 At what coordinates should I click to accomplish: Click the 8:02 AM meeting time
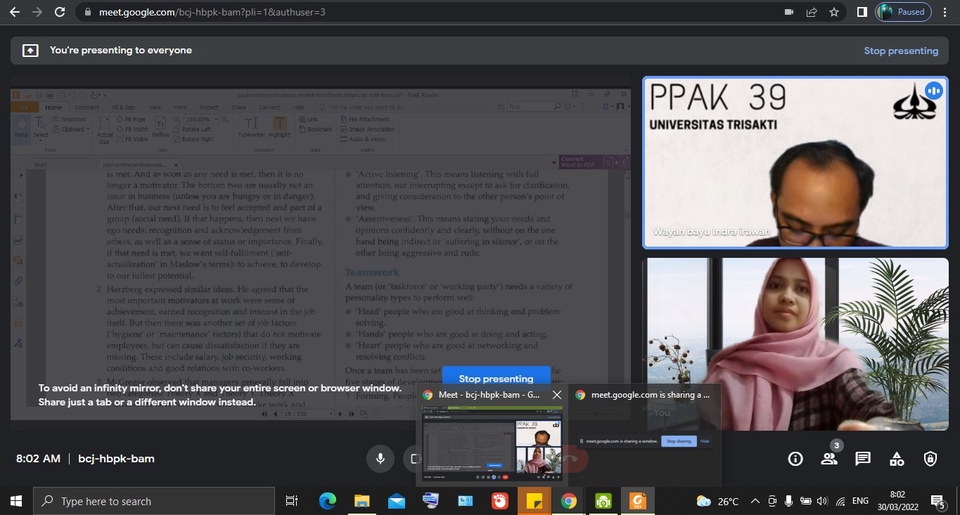coord(38,459)
